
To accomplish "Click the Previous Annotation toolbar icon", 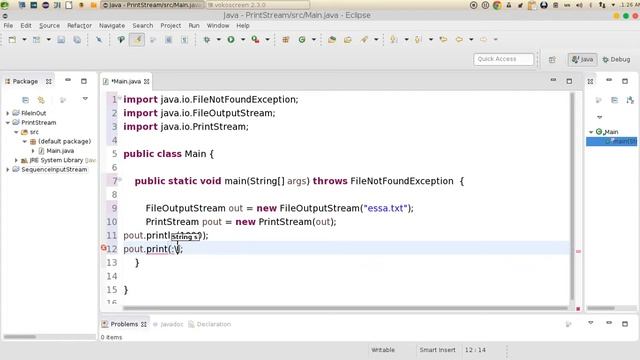I will [418, 40].
